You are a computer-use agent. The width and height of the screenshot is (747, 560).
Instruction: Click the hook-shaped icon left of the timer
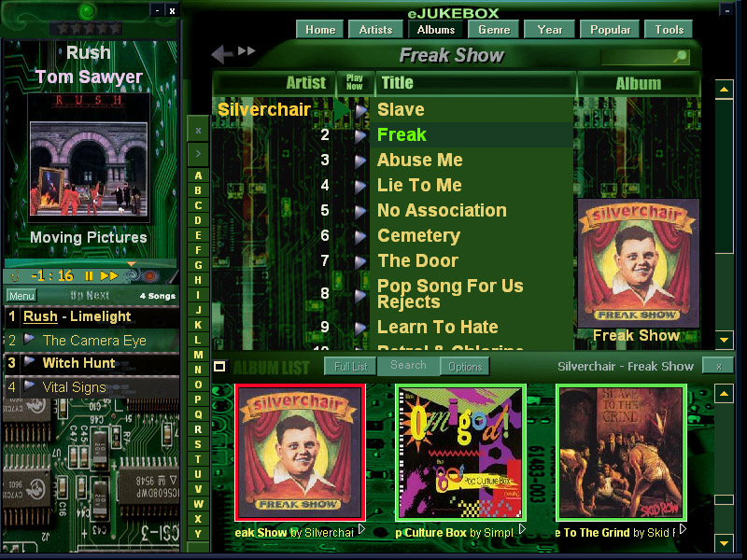click(x=15, y=275)
